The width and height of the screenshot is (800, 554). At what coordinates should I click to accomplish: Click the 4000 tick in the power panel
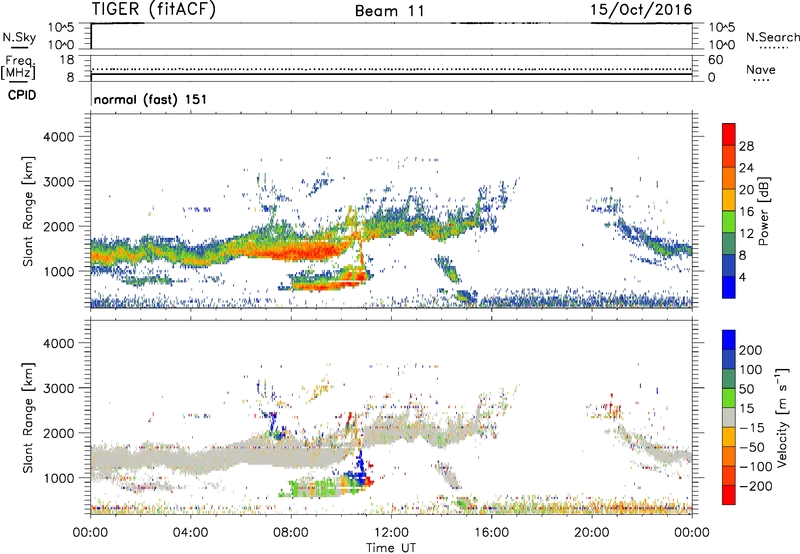[x=59, y=137]
